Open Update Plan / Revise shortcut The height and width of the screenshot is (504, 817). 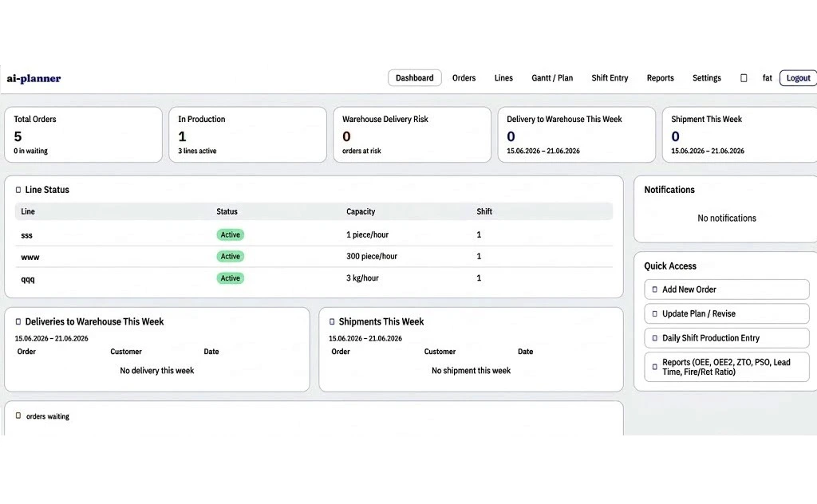click(x=726, y=314)
